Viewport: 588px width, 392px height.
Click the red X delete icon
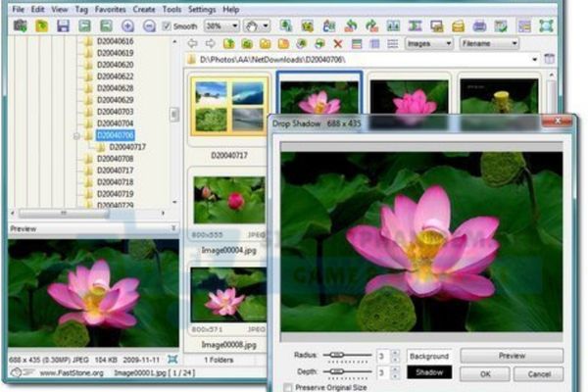pyautogui.click(x=338, y=43)
